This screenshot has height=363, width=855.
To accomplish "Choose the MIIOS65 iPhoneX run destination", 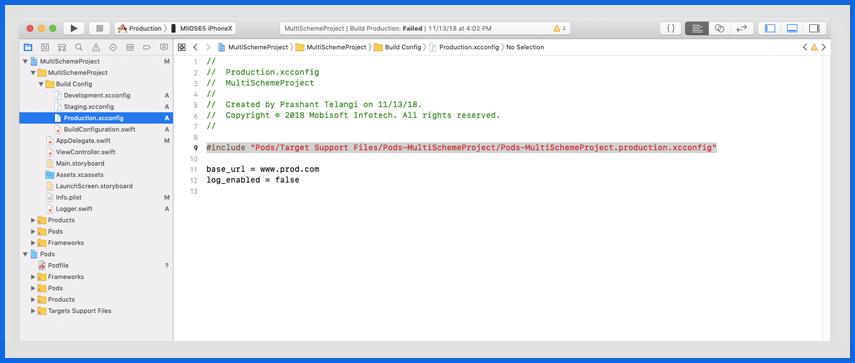I will pyautogui.click(x=202, y=28).
